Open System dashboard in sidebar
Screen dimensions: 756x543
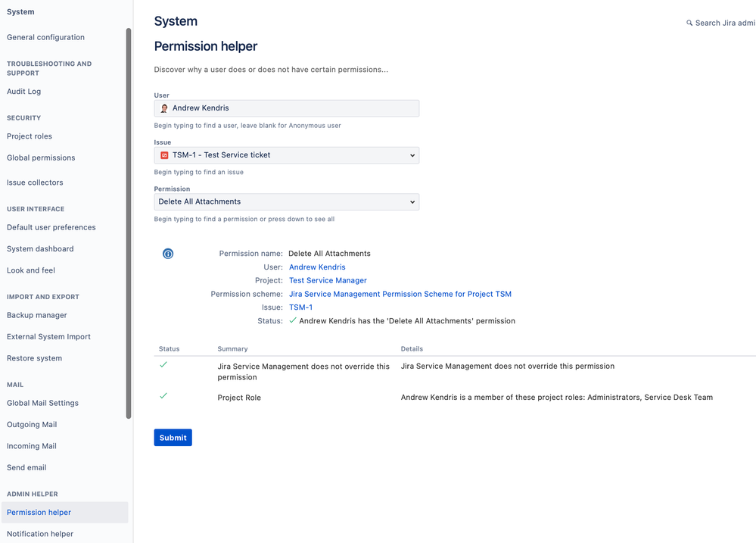[x=40, y=249]
